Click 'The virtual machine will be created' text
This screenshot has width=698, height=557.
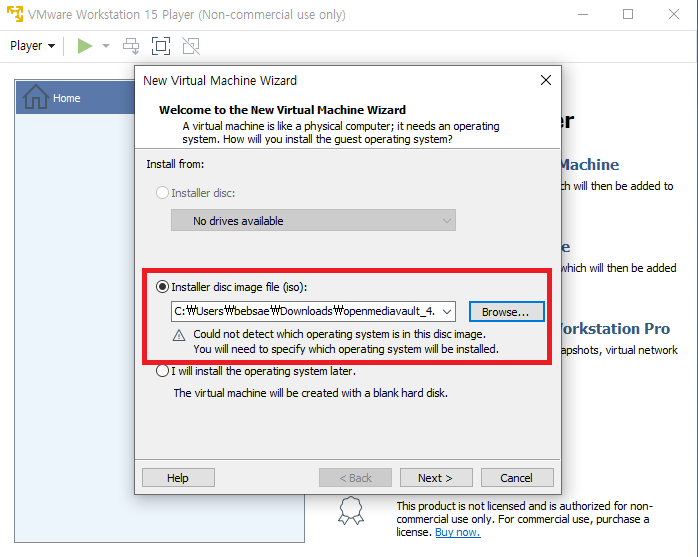tap(310, 393)
